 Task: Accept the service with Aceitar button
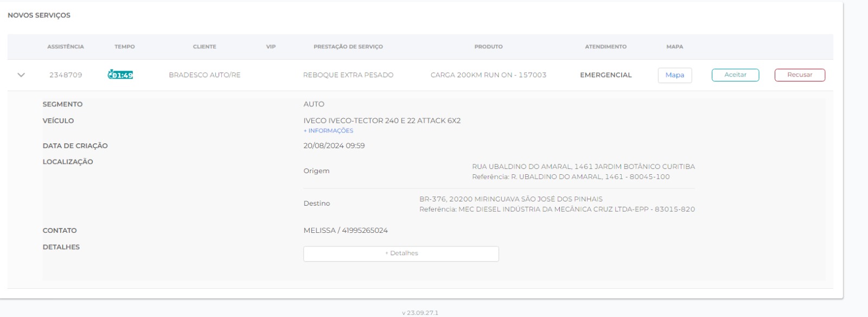735,75
